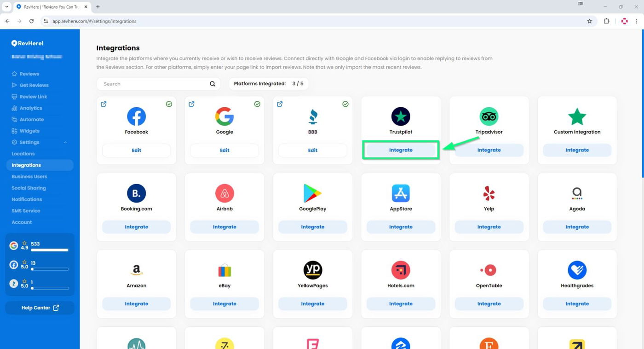
Task: Open BBB external link icon
Action: [x=280, y=104]
